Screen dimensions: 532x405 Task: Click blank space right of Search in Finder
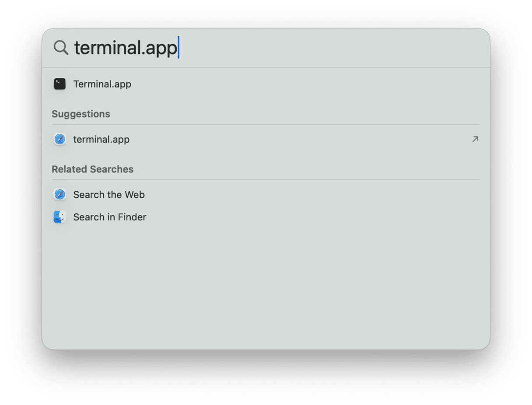click(x=306, y=217)
